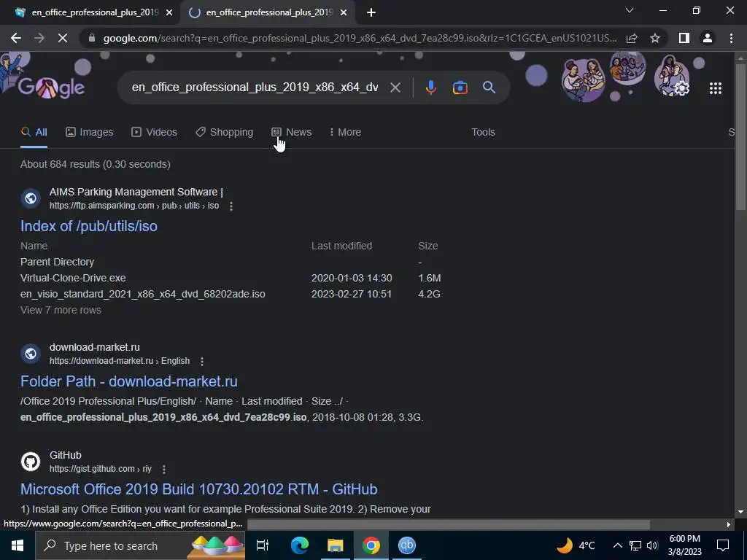Screen dimensions: 747x560
Task: Select the All results tab
Action: point(34,132)
